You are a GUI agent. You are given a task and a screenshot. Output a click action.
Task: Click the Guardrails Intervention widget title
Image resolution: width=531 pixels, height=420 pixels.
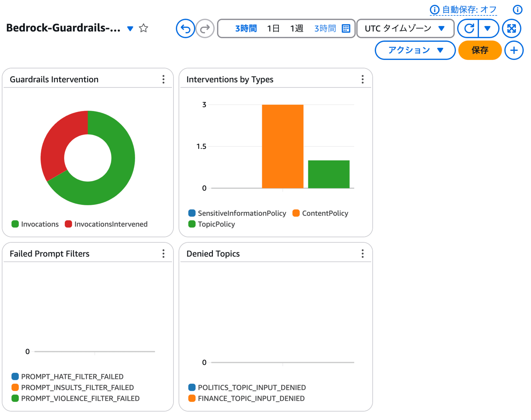coord(54,79)
